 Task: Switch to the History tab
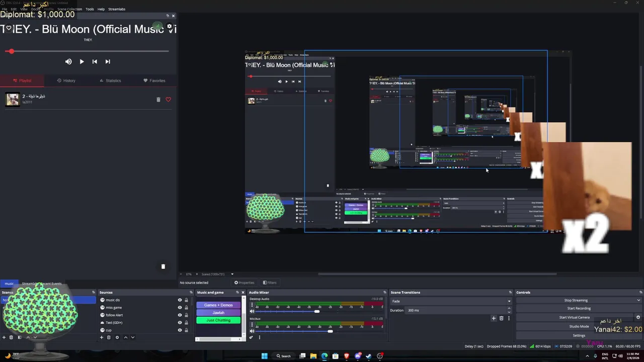(x=66, y=80)
